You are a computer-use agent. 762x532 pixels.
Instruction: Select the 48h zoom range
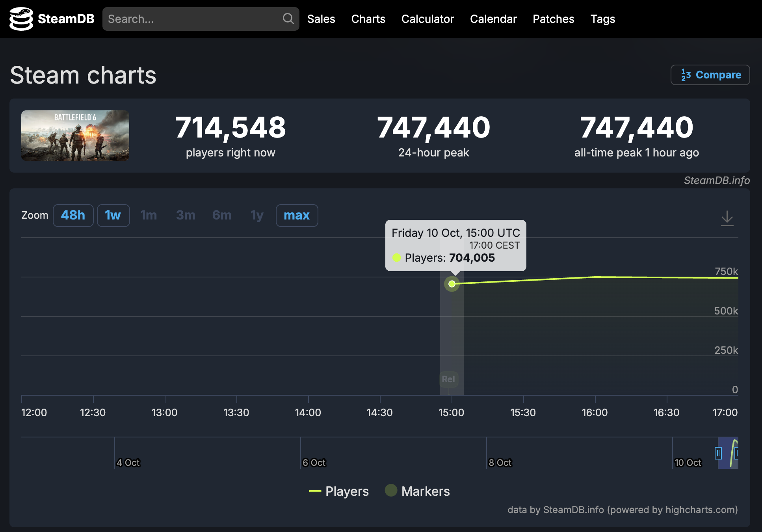pyautogui.click(x=73, y=216)
